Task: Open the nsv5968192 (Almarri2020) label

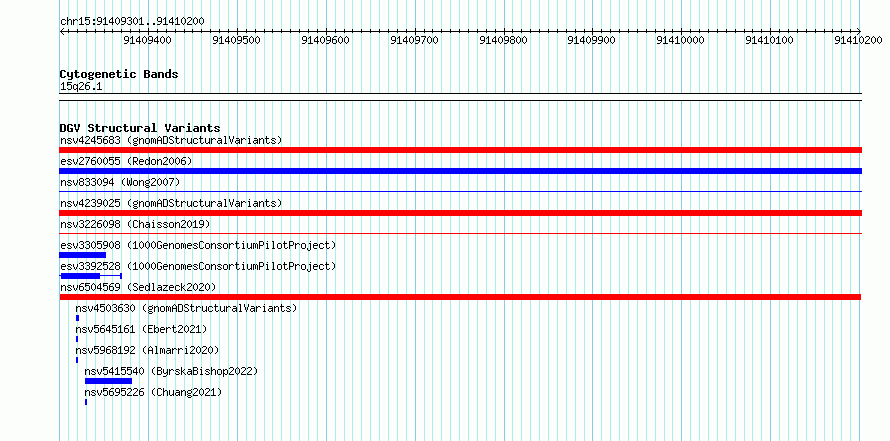Action: pos(147,350)
